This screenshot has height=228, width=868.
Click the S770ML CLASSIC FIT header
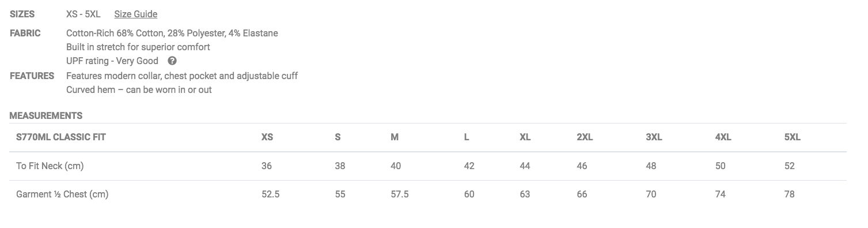[x=61, y=137]
